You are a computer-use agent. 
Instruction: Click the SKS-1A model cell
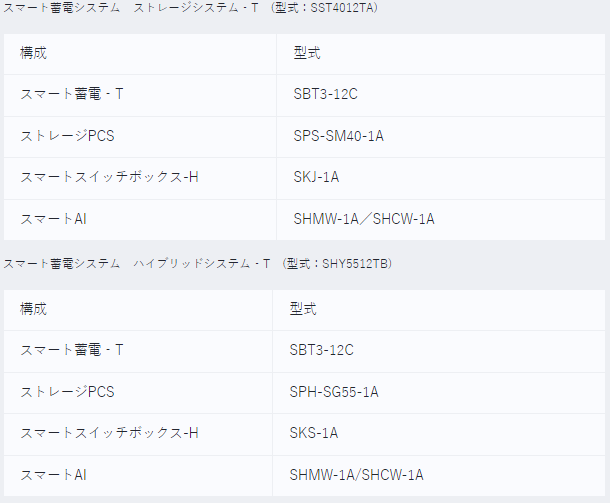[x=313, y=433]
